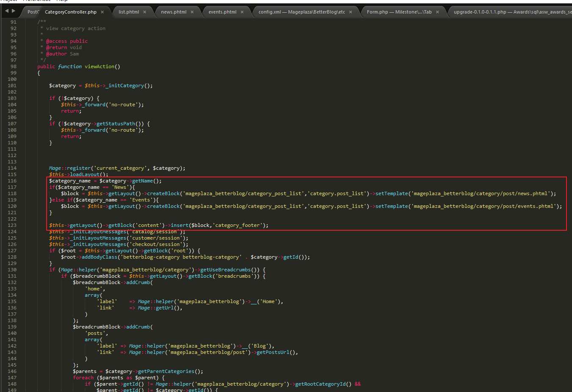Close the CategoryController.php tab
This screenshot has width=572, height=392.
tap(103, 12)
